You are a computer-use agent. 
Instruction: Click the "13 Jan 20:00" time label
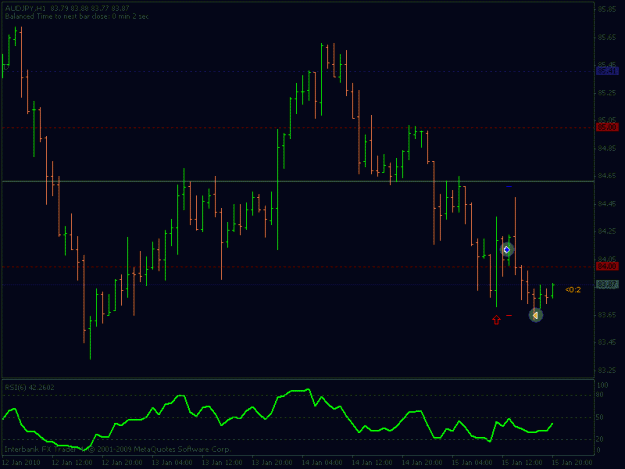[272, 462]
